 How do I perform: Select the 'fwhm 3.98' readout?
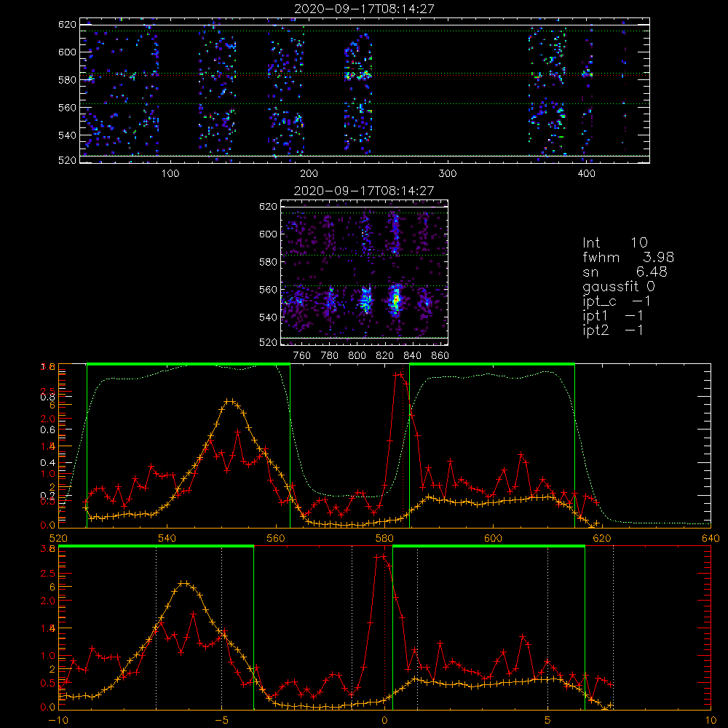pyautogui.click(x=628, y=257)
